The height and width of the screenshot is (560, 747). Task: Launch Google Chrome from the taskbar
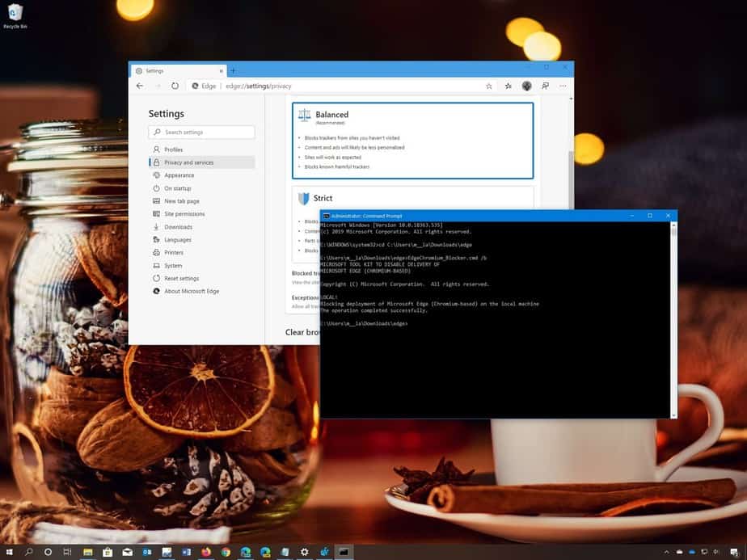coord(226,552)
